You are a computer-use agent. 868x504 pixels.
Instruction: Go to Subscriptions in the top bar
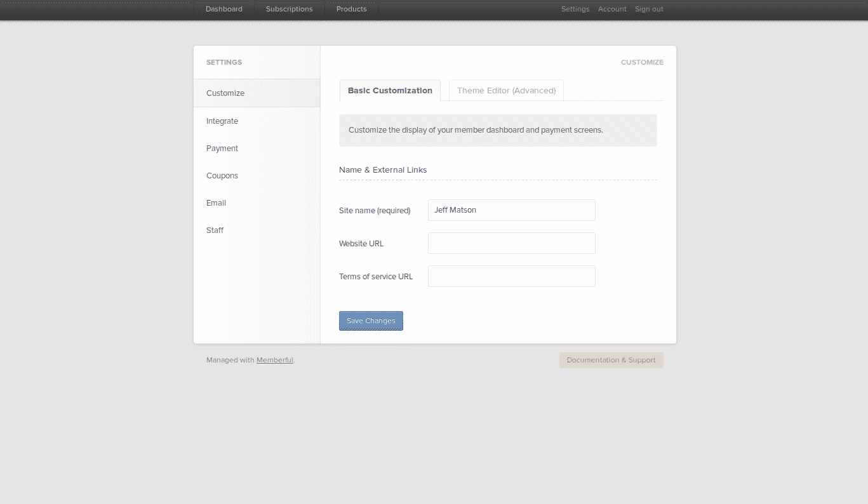pyautogui.click(x=289, y=9)
